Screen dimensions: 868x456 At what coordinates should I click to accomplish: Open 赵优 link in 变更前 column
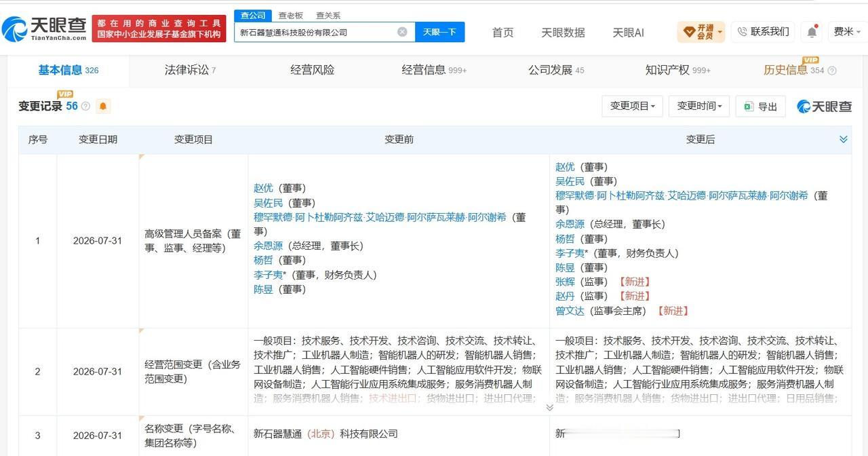pyautogui.click(x=263, y=188)
